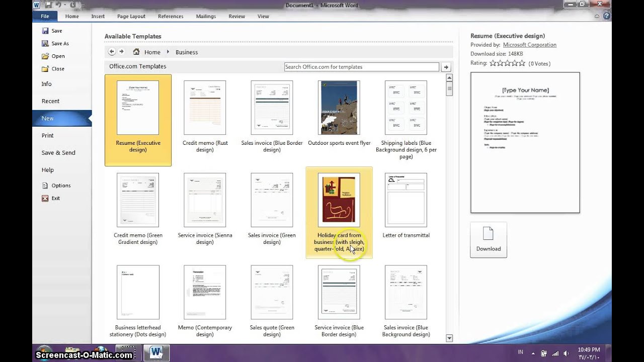Image resolution: width=644 pixels, height=362 pixels.
Task: Click the Redo icon in title bar
Action: 72,5
